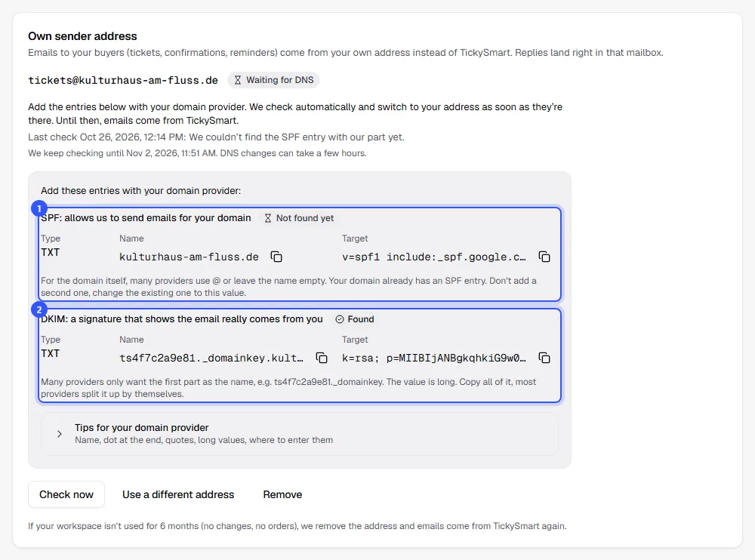Copy the DKIM target k=rsa value
Viewport: 755px width, 560px height.
coord(544,358)
